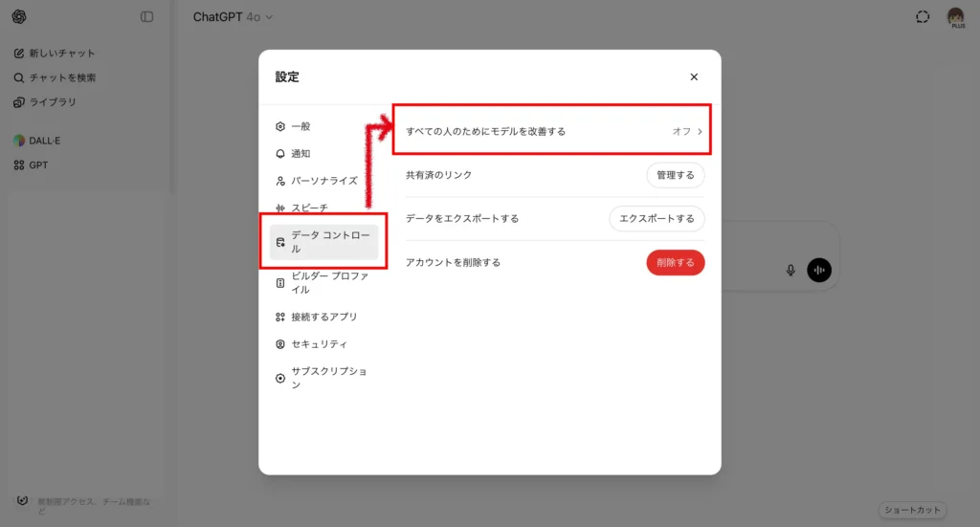The height and width of the screenshot is (527, 980).
Task: Open the ChatGPT 4o model selector dropdown
Action: 233,17
